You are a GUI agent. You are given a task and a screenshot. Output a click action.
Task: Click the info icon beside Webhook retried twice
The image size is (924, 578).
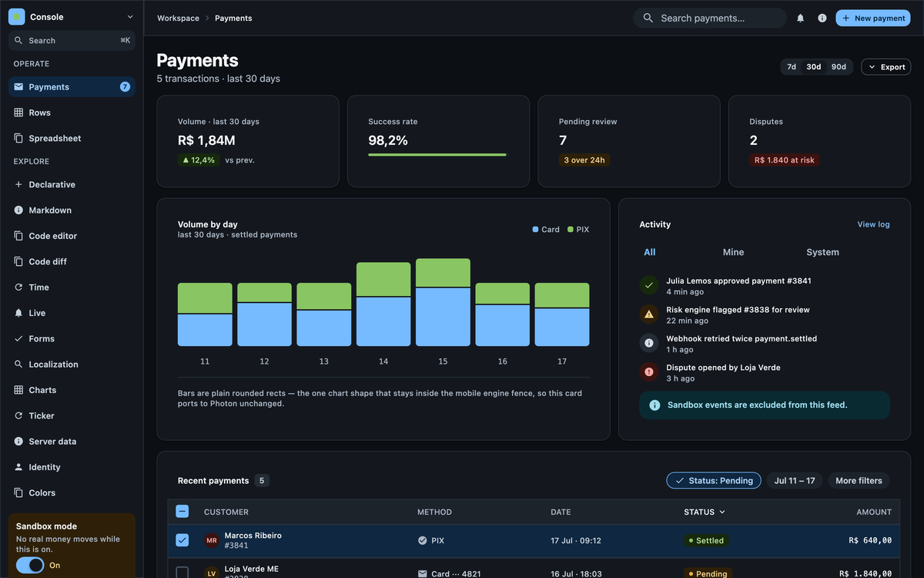(x=649, y=343)
